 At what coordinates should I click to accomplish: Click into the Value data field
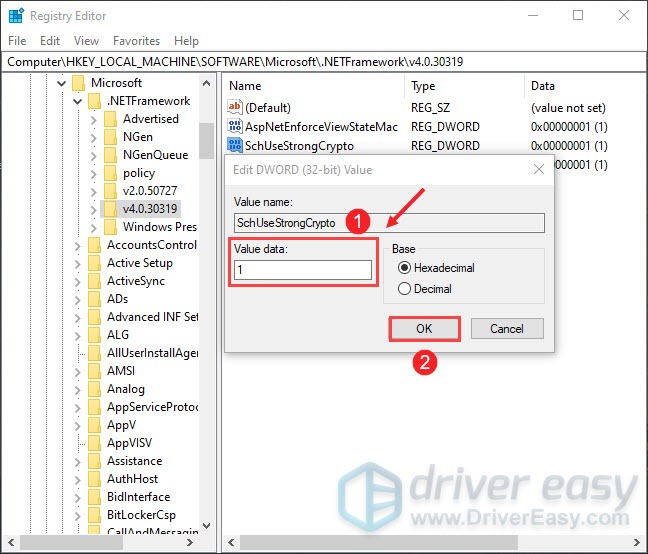pos(303,270)
